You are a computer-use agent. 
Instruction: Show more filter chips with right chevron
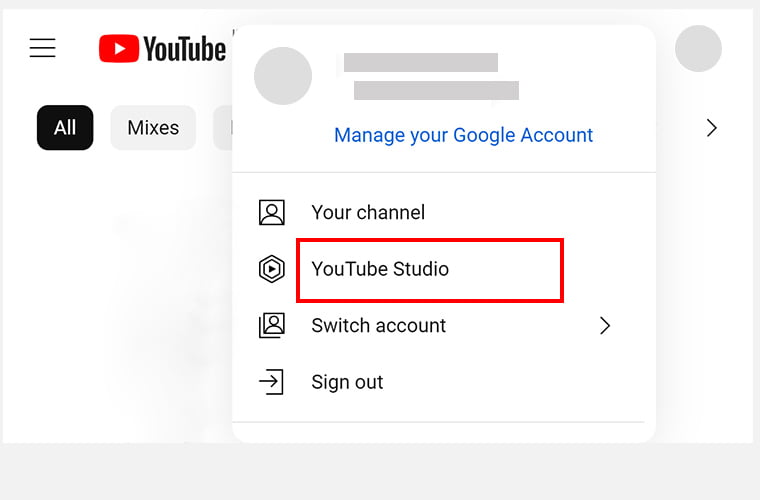tap(711, 128)
